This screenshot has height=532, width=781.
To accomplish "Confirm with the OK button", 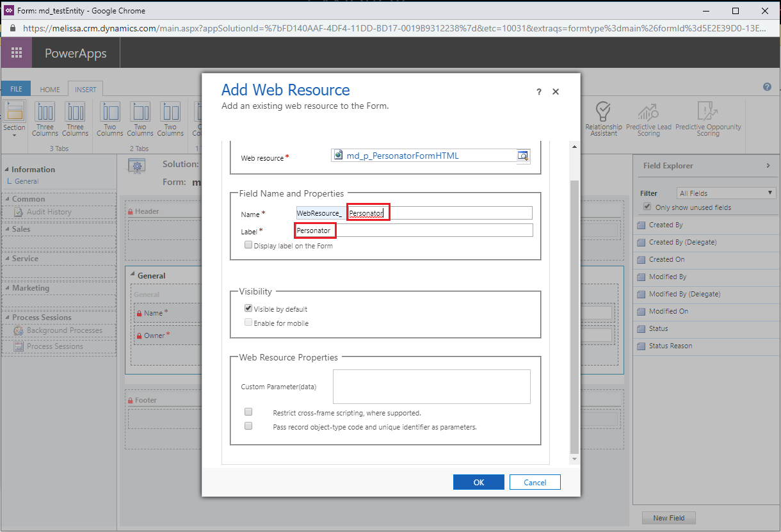I will click(479, 482).
